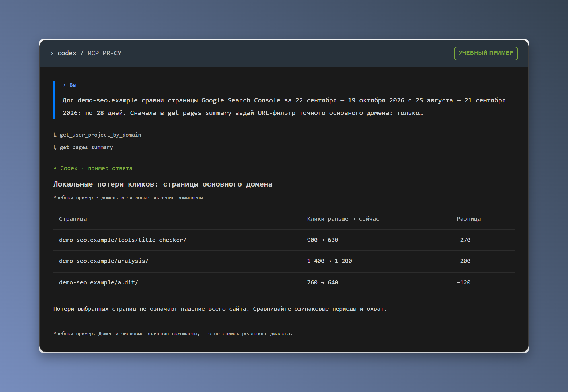Click the demo-seo.example/tools/title-checker/ cell
Viewport: 568px width, 392px height.
pyautogui.click(x=123, y=240)
